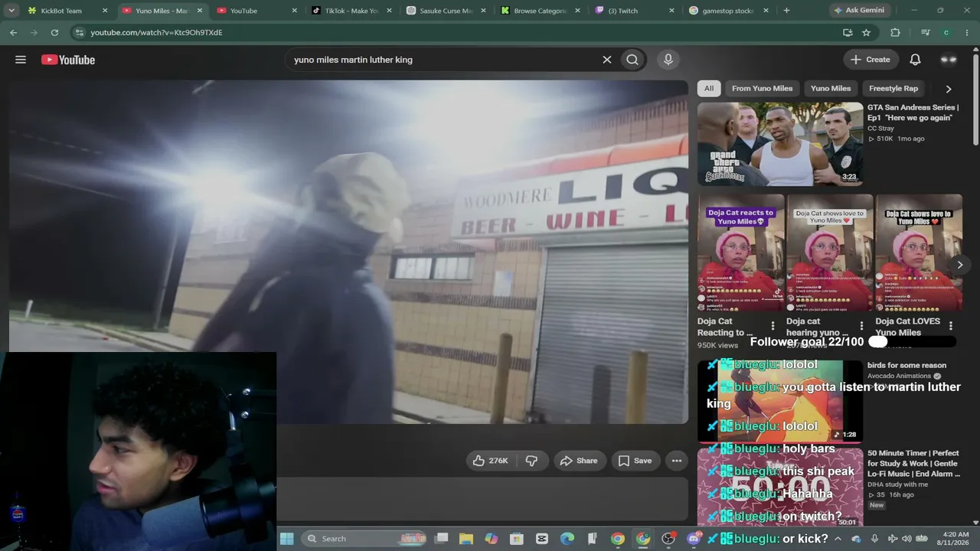This screenshot has height=551, width=980.
Task: Go back in Chrome
Action: [13, 33]
